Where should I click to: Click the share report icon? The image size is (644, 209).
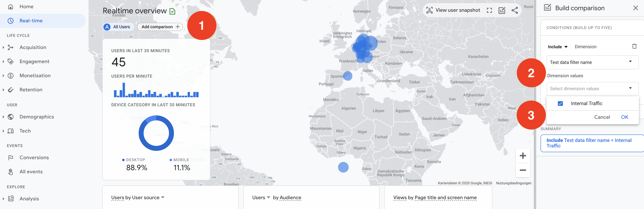[515, 10]
